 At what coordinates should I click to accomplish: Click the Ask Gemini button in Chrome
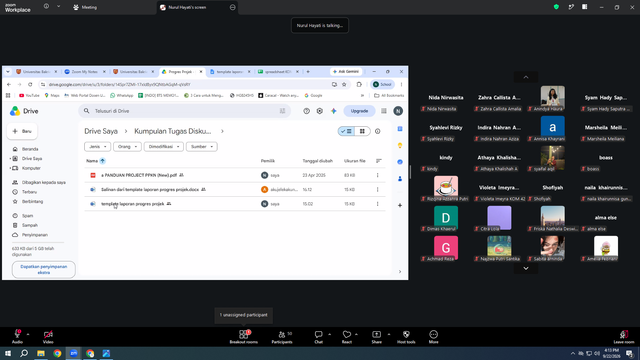[346, 71]
